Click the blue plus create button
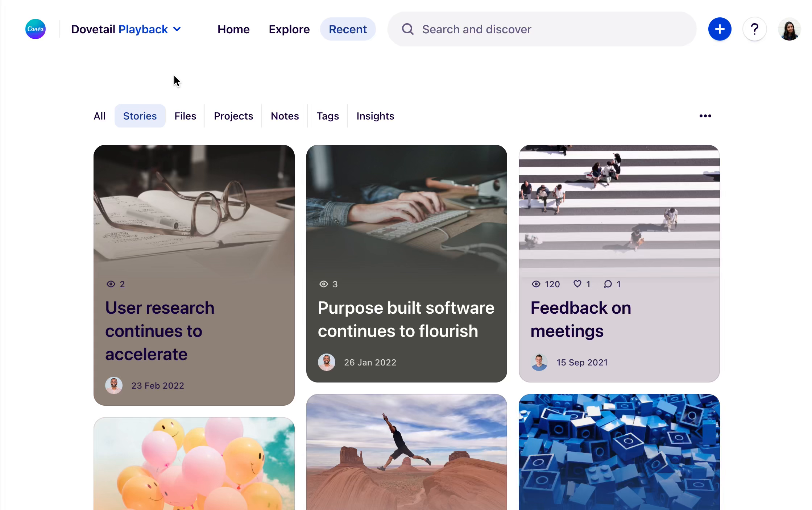 720,29
